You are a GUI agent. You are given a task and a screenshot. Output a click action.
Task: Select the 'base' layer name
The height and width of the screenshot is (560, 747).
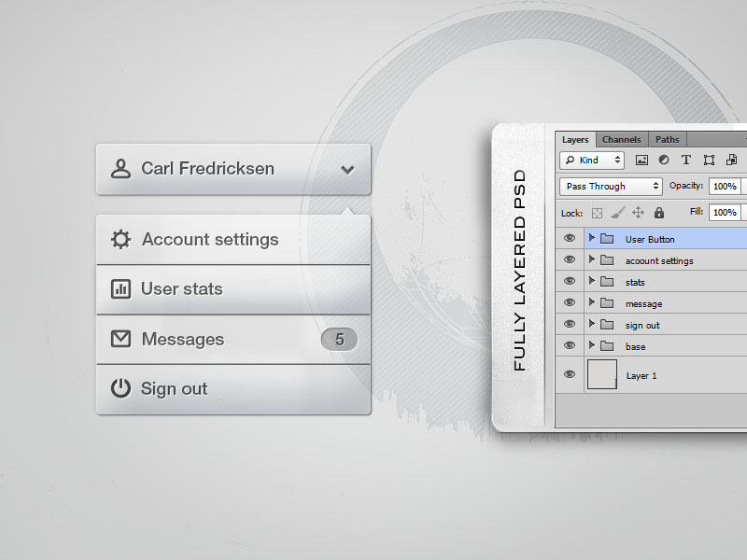click(x=635, y=346)
